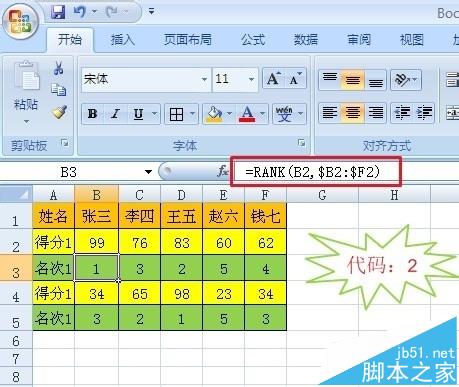Click the Name Box showing B3
The width and height of the screenshot is (459, 387).
(x=70, y=172)
